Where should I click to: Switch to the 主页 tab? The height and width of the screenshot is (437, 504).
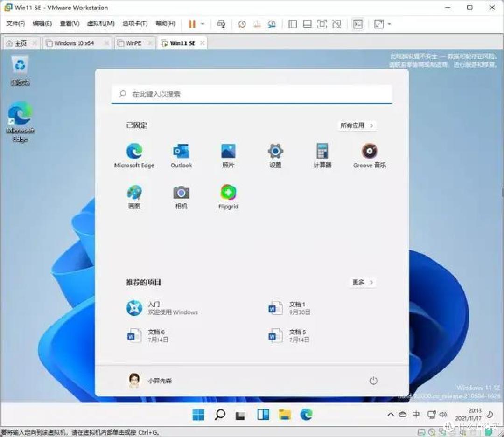click(x=20, y=43)
